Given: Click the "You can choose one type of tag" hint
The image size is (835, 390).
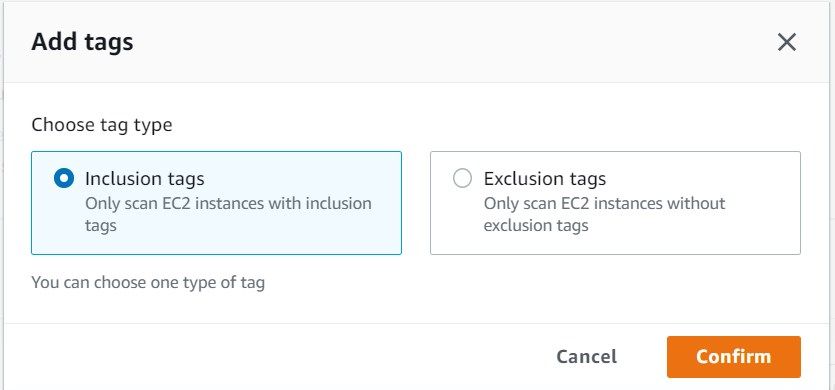Looking at the screenshot, I should tap(148, 282).
